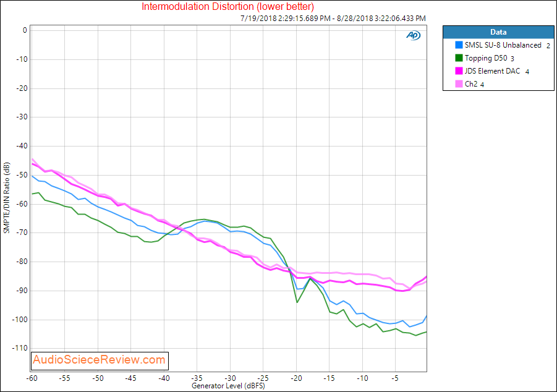Image resolution: width=557 pixels, height=392 pixels.
Task: Click the number 3 beside Topping D50
Action: tap(512, 59)
